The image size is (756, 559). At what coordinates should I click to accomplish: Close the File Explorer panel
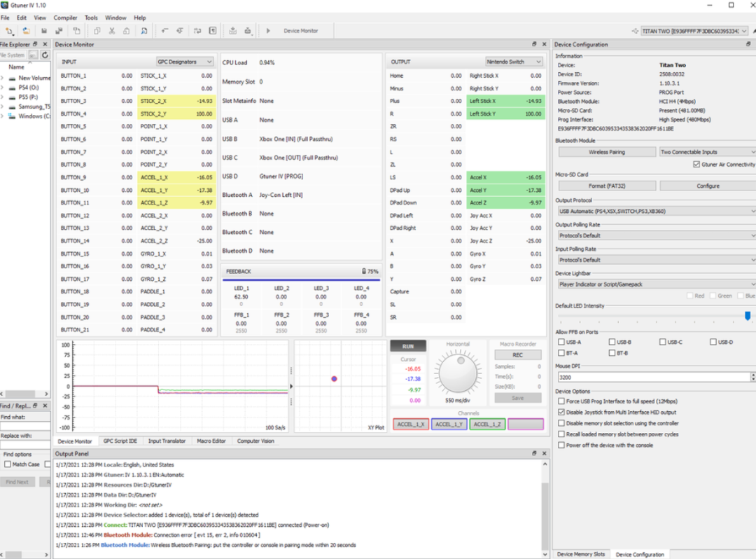click(46, 44)
